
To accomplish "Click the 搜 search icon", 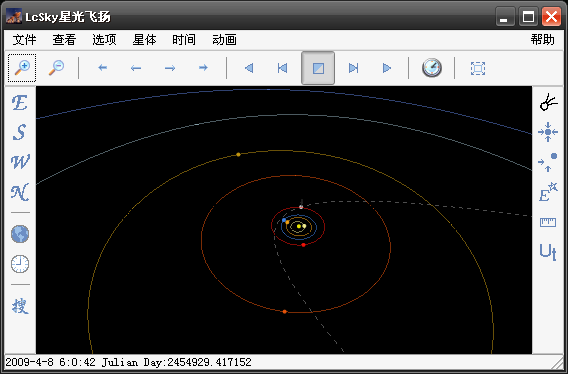I will coord(20,306).
